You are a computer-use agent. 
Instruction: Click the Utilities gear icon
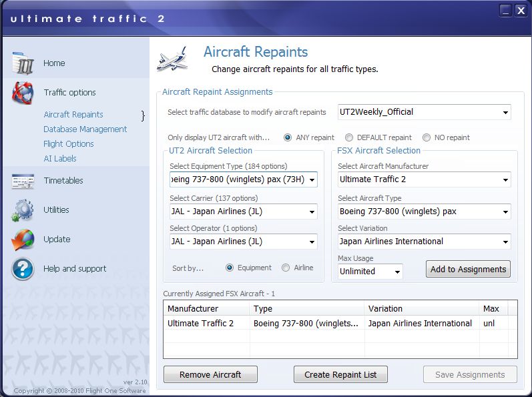click(23, 210)
